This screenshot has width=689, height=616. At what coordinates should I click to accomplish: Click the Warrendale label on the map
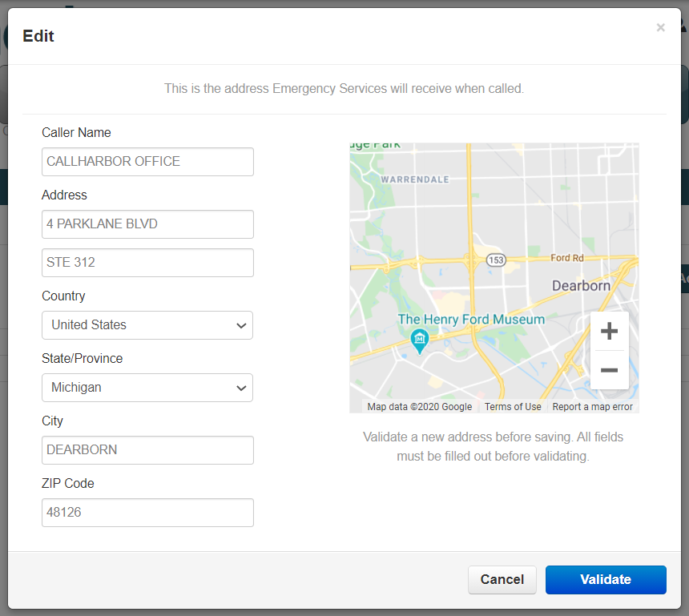pyautogui.click(x=415, y=179)
